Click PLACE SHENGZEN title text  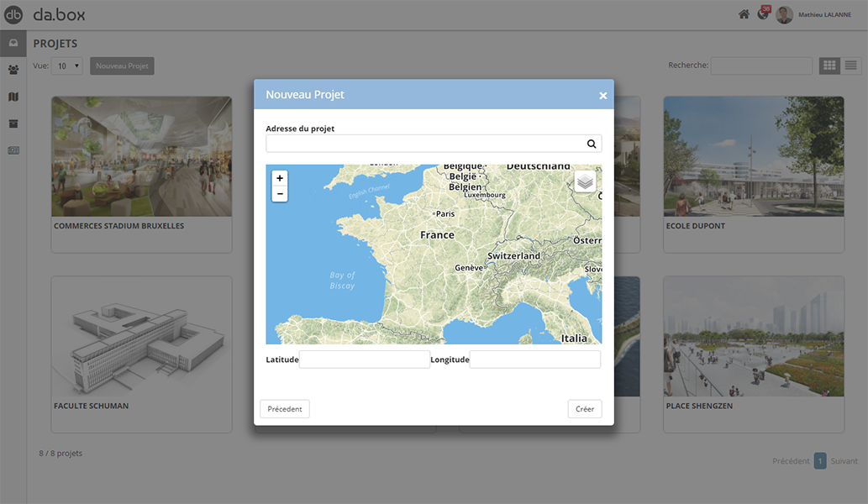(699, 406)
